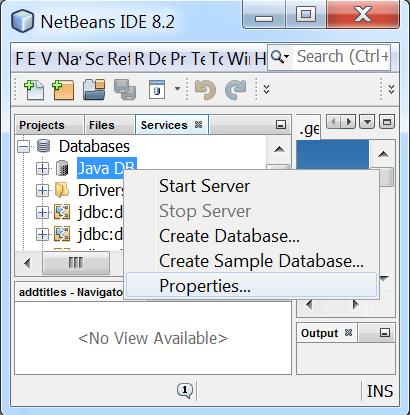
Task: Expand the far-right toolbar overflow chevron
Action: [x=391, y=89]
